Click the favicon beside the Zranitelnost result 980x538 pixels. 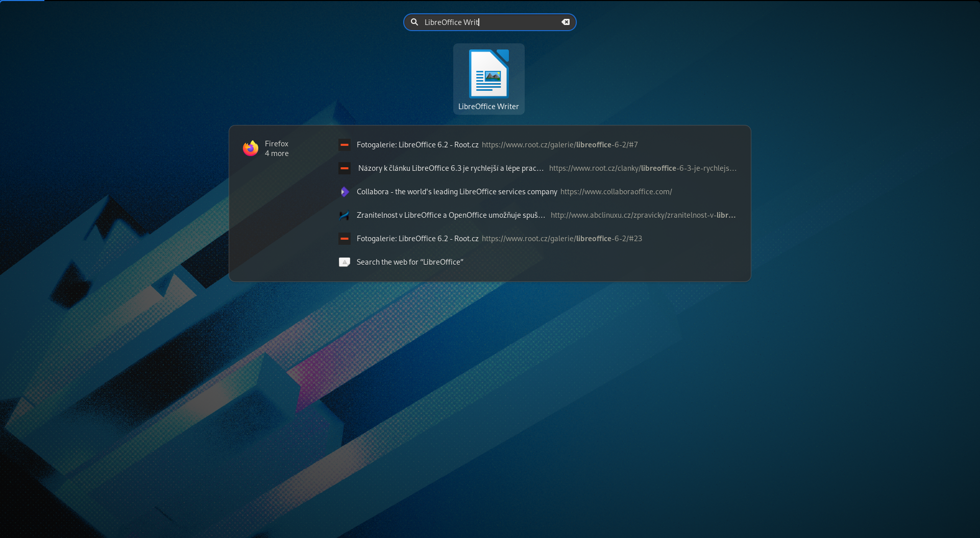coord(345,215)
